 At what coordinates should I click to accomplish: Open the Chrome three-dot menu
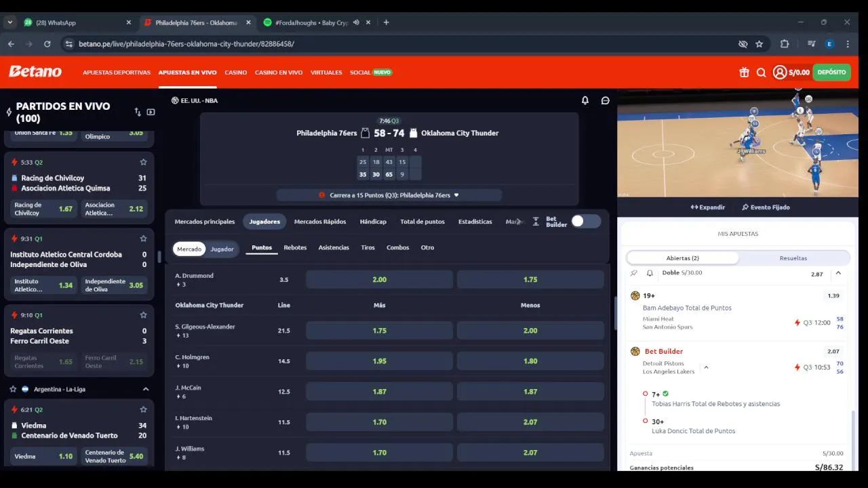click(848, 44)
